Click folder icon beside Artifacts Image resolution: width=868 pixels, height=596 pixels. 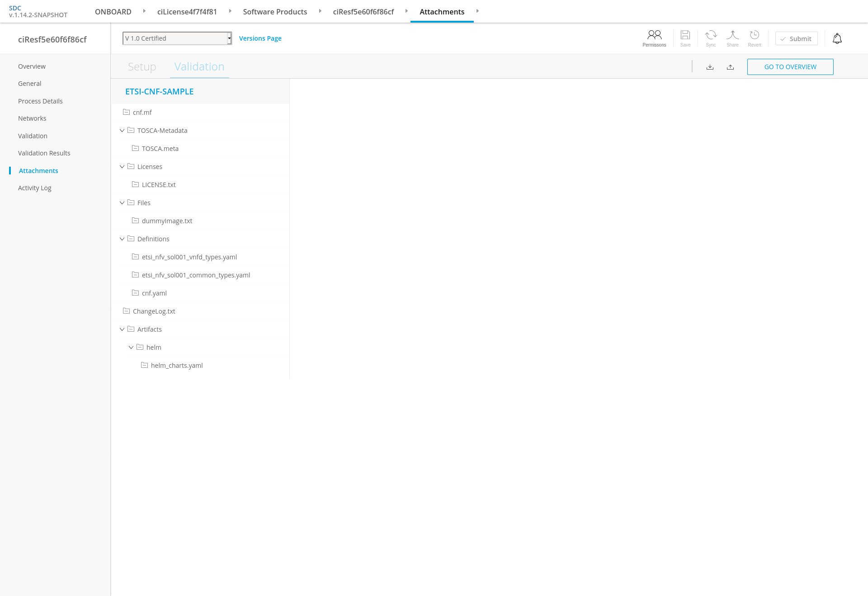[x=131, y=329]
